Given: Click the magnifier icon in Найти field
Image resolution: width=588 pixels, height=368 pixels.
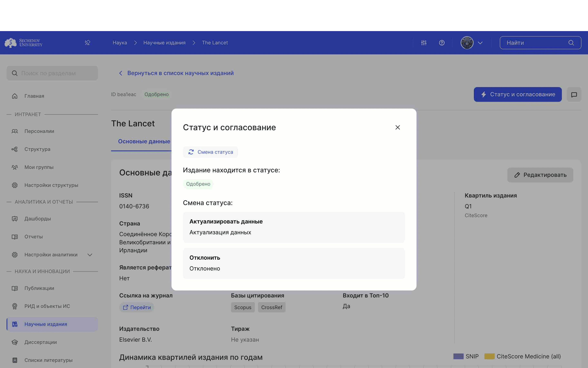Looking at the screenshot, I should [571, 43].
